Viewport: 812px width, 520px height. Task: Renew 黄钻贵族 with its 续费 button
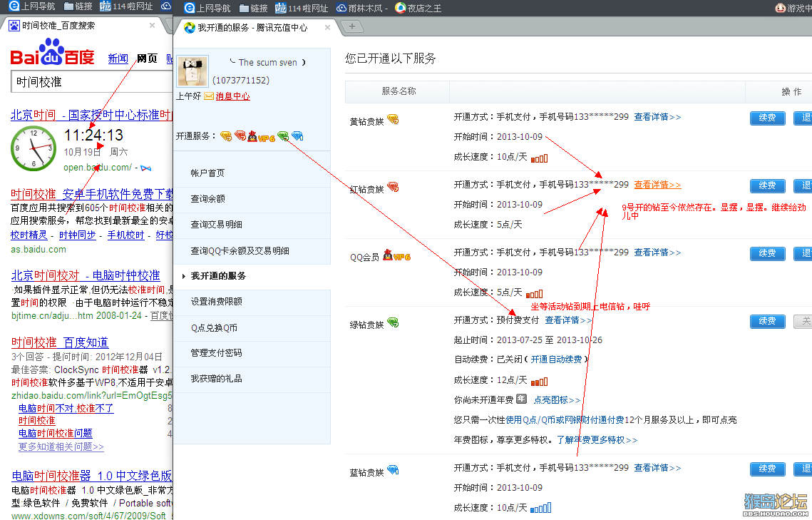click(768, 118)
